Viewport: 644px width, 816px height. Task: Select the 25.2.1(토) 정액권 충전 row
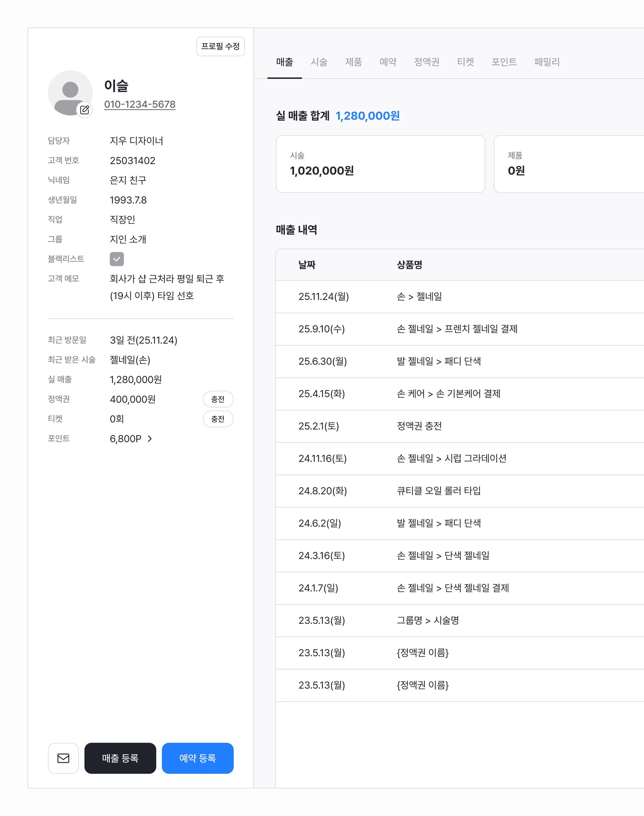click(419, 426)
